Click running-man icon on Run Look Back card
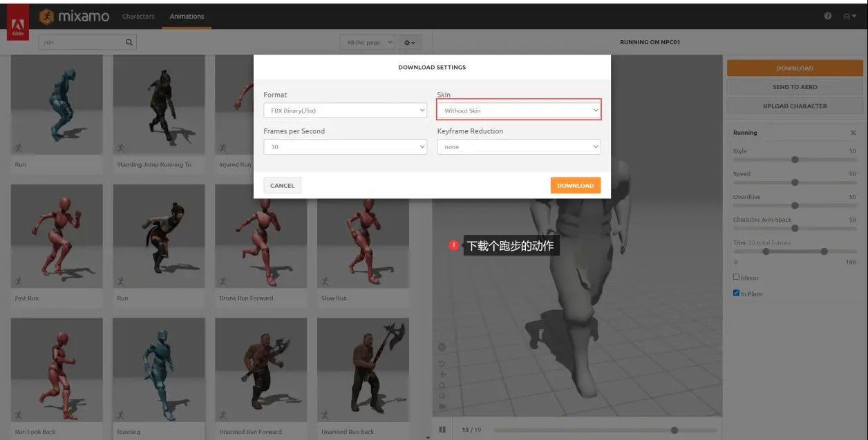Screen dimensions: 868x440 click(17, 415)
